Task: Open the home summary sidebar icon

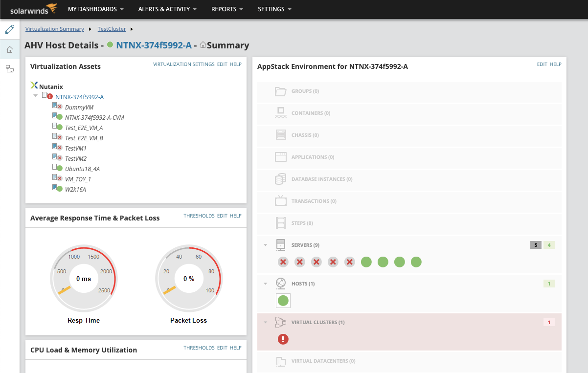Action: (x=10, y=49)
